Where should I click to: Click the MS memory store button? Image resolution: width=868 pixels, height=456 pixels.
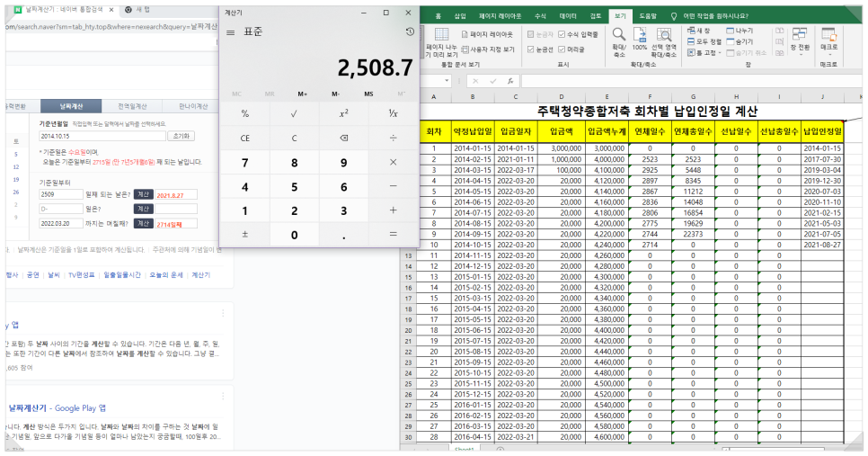click(368, 94)
